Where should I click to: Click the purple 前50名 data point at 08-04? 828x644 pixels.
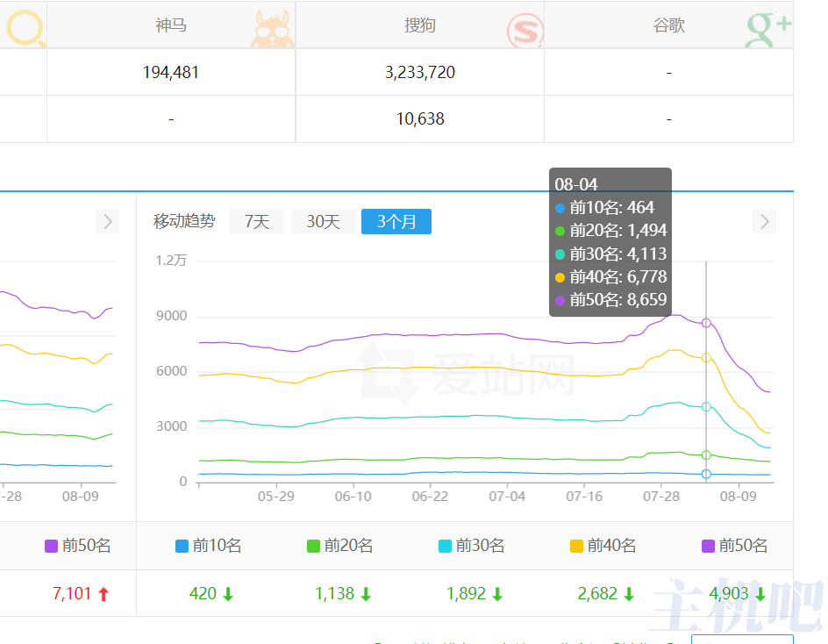coord(706,323)
